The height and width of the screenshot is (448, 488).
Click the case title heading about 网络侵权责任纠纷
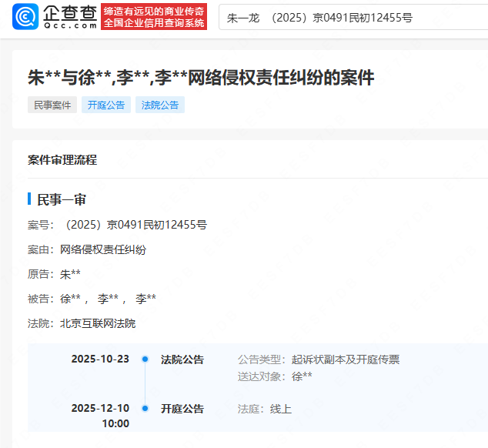pyautogui.click(x=201, y=77)
